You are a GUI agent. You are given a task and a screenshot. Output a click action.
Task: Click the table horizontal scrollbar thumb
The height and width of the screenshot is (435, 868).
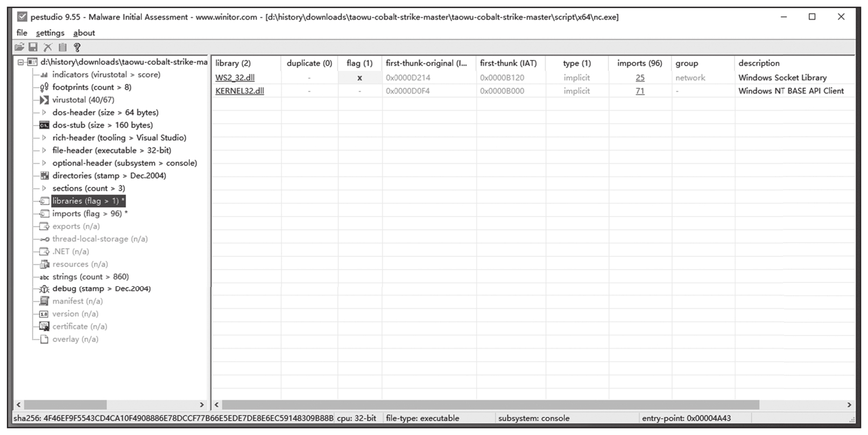(x=490, y=405)
